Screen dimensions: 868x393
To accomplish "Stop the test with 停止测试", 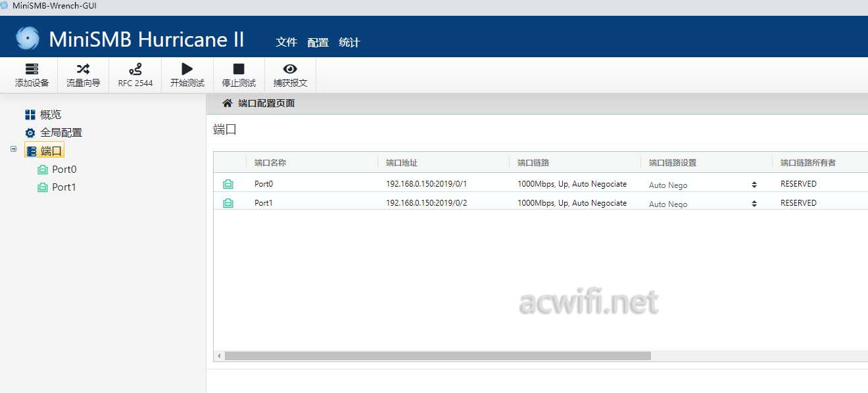I will pyautogui.click(x=239, y=76).
